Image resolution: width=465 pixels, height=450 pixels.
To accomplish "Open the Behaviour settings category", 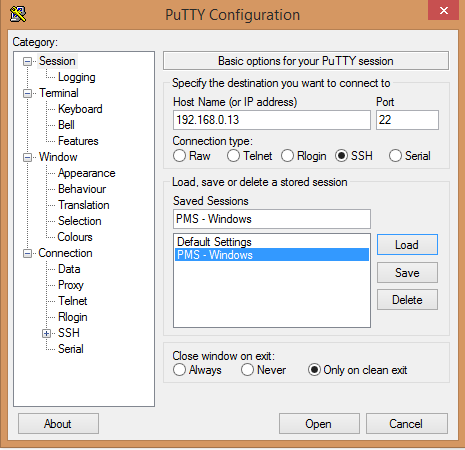I will (82, 189).
